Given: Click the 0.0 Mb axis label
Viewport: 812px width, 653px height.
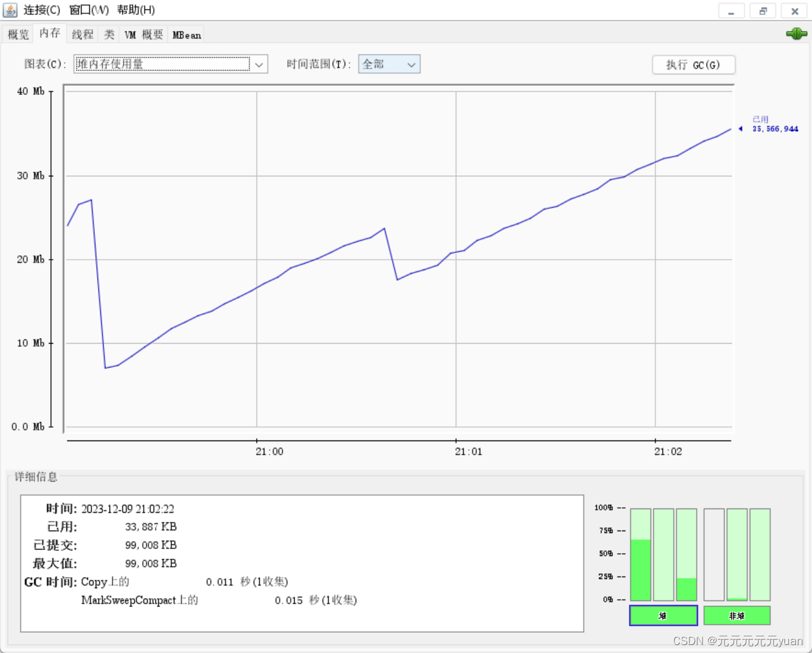Looking at the screenshot, I should pyautogui.click(x=28, y=426).
